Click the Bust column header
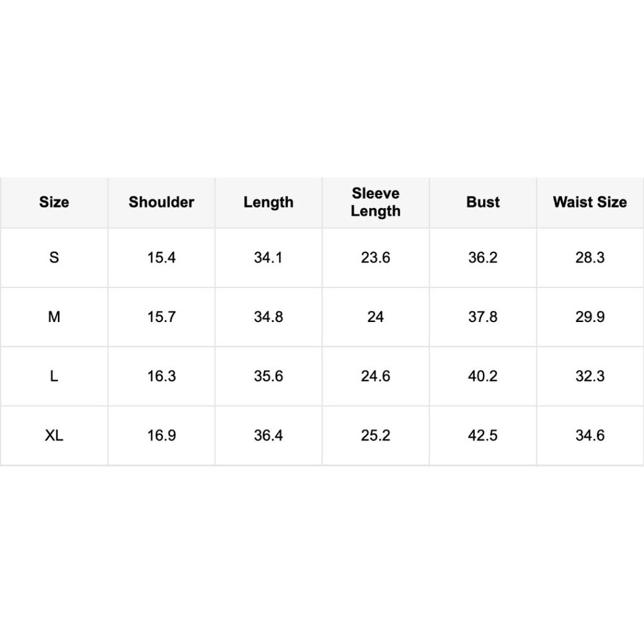644x644 pixels. coord(483,202)
